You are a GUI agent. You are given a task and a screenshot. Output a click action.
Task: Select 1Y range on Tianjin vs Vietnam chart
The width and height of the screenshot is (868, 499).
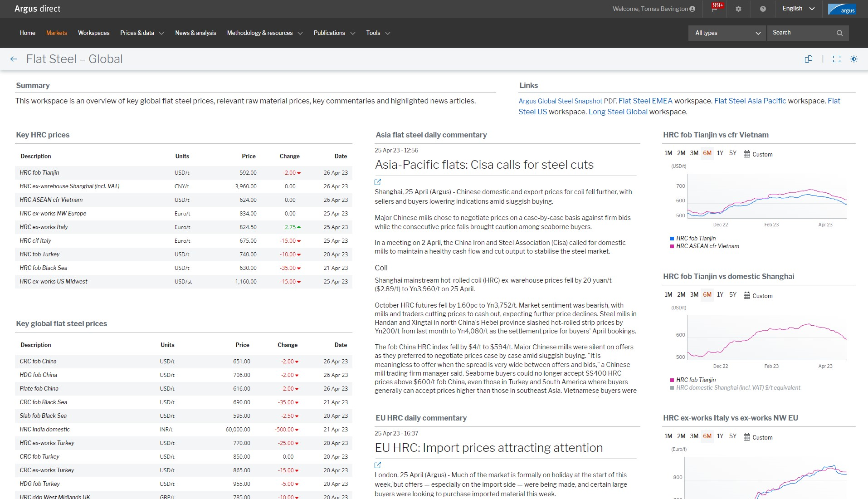click(720, 153)
